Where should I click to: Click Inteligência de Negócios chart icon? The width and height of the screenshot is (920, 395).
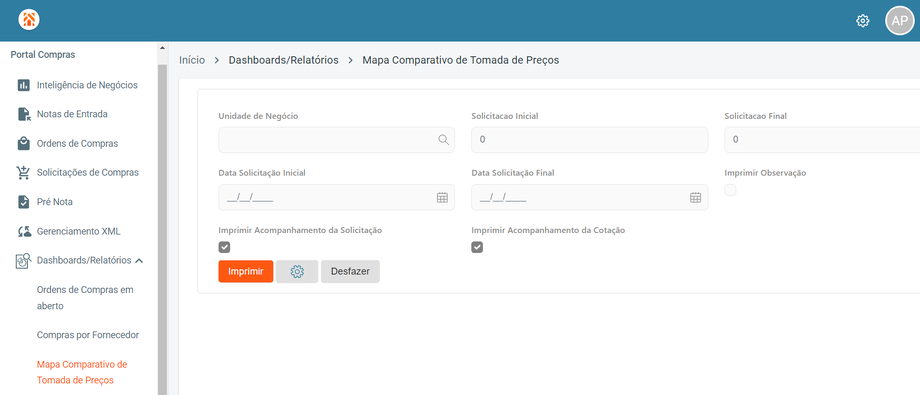(23, 85)
